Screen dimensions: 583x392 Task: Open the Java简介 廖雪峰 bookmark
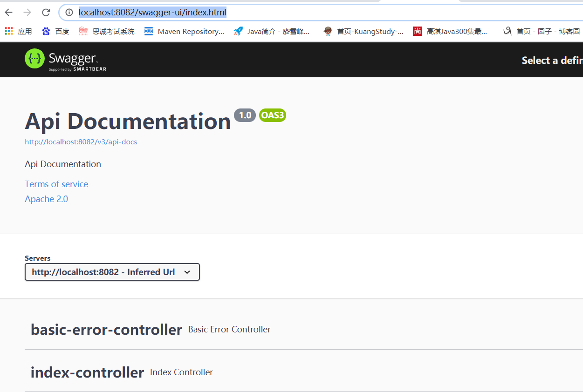tap(272, 31)
